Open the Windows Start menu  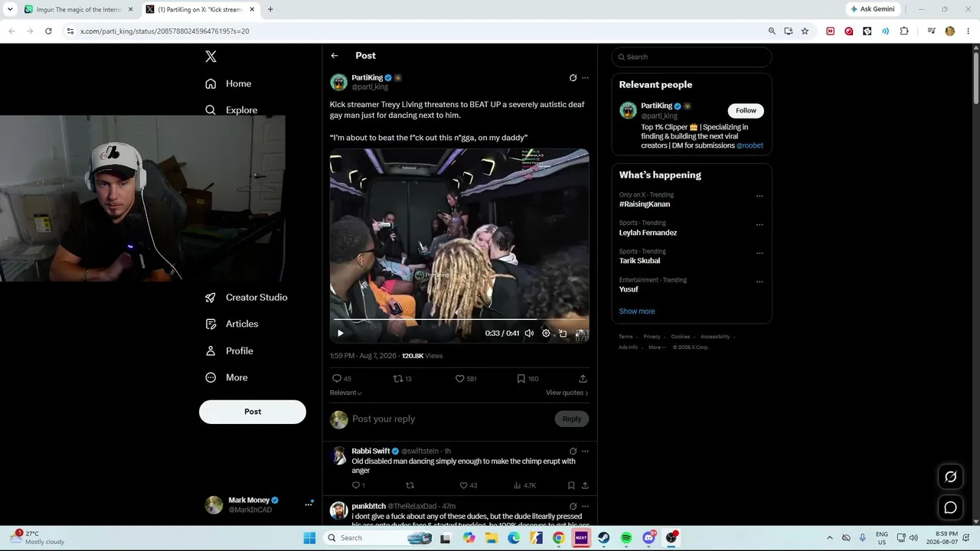(x=309, y=538)
